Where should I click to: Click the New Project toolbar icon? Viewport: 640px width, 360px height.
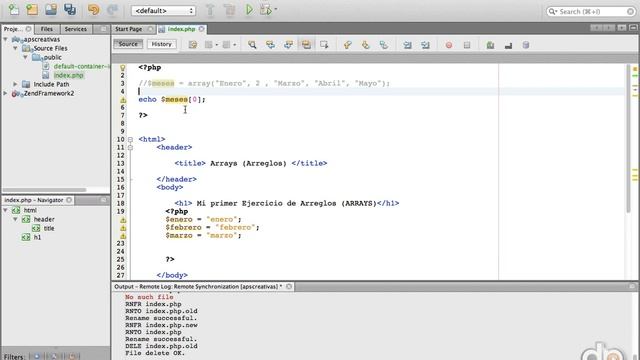[x=32, y=10]
